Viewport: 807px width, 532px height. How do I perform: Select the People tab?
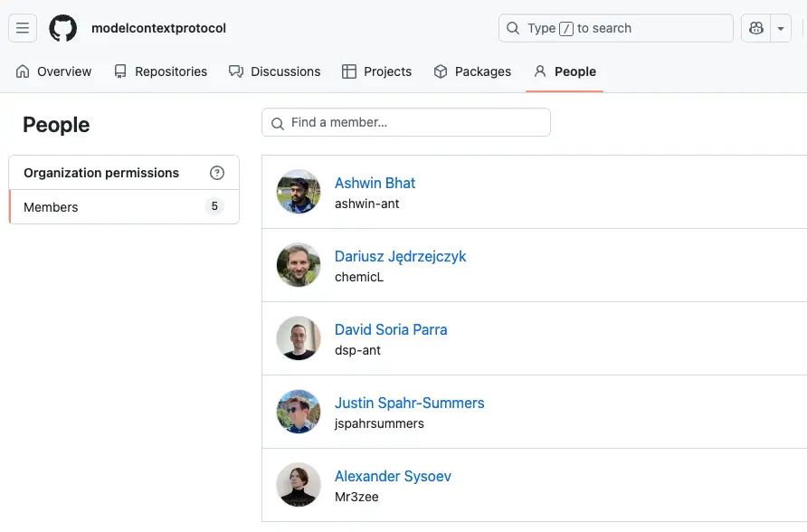(x=565, y=71)
